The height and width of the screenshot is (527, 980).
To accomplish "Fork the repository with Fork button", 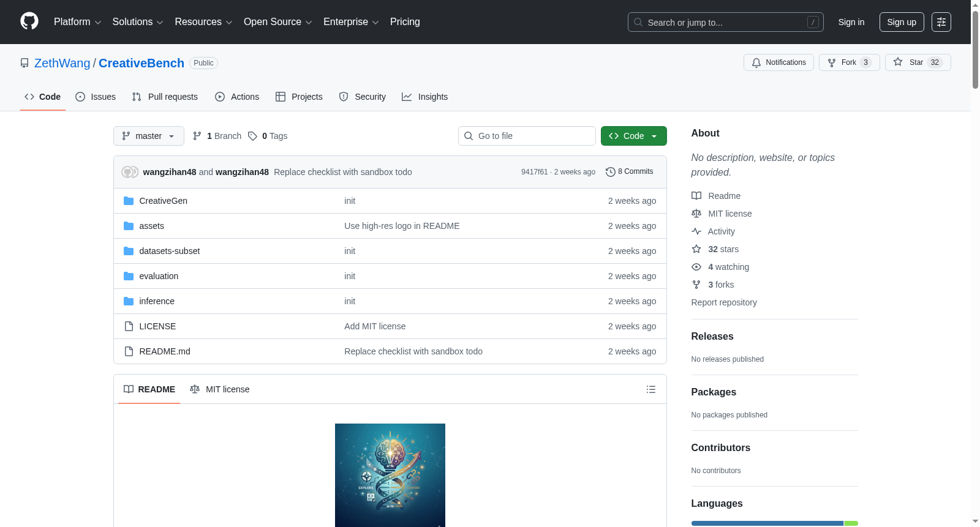I will (x=849, y=62).
